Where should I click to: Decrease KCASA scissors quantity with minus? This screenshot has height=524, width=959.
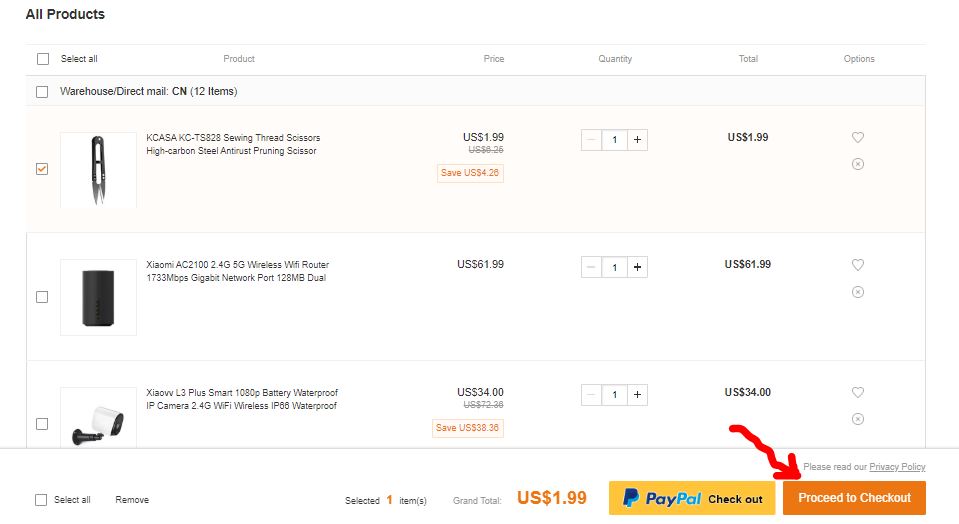[x=591, y=140]
